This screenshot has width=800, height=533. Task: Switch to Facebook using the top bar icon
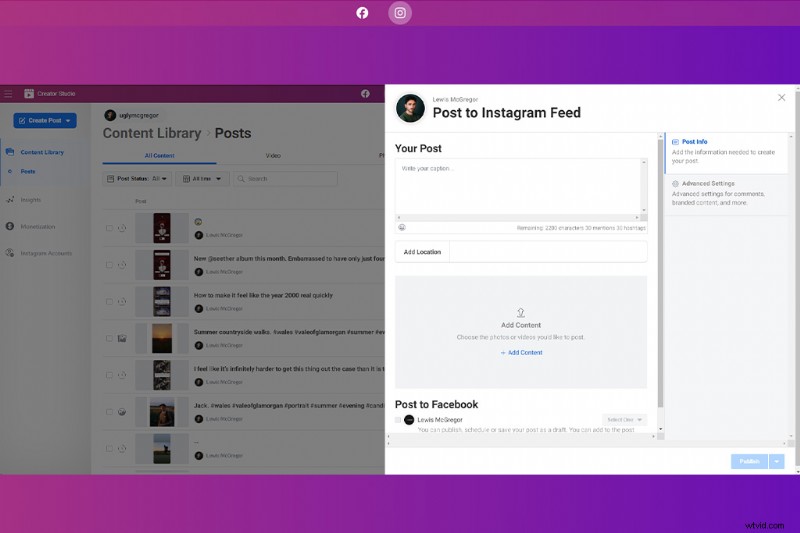tap(362, 13)
